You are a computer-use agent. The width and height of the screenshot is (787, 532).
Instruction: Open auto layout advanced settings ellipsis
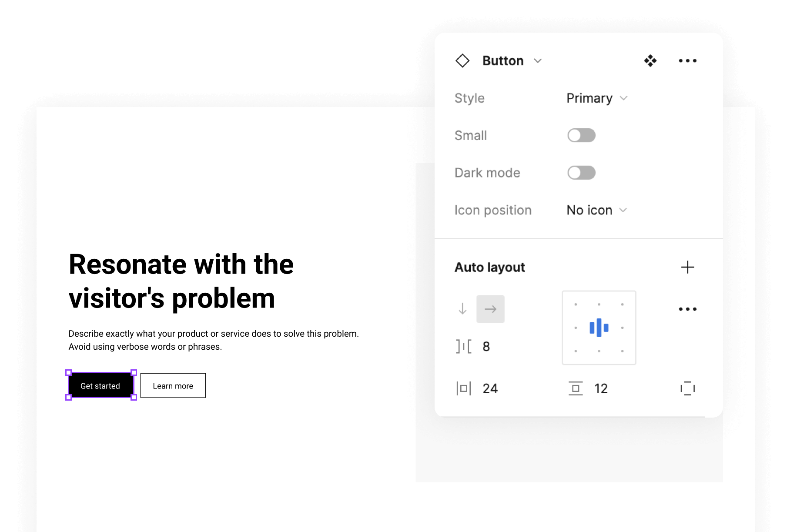click(x=687, y=309)
